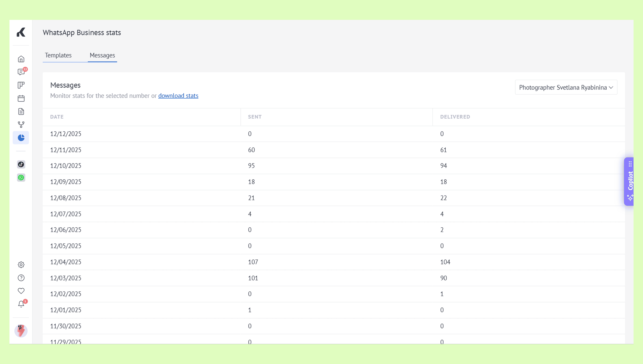Click the app logo at top left

tap(21, 33)
